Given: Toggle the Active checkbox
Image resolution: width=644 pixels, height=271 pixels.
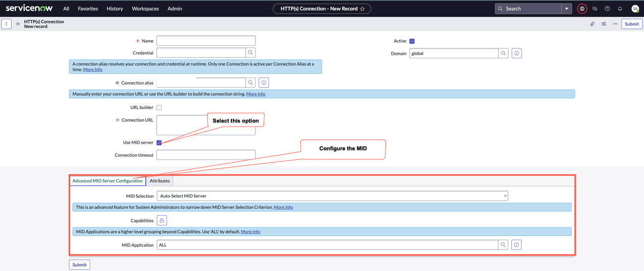Looking at the screenshot, I should (412, 41).
